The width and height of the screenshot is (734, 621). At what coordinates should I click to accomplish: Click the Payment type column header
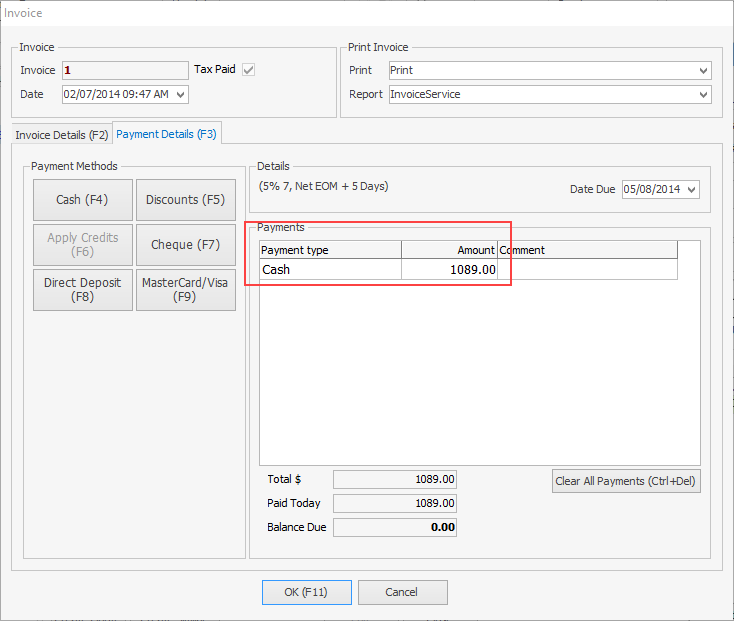click(x=330, y=250)
